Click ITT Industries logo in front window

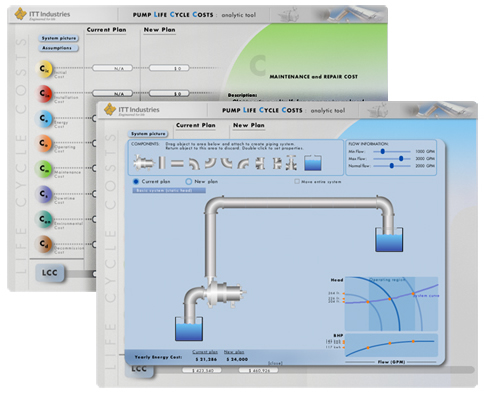pyautogui.click(x=132, y=110)
